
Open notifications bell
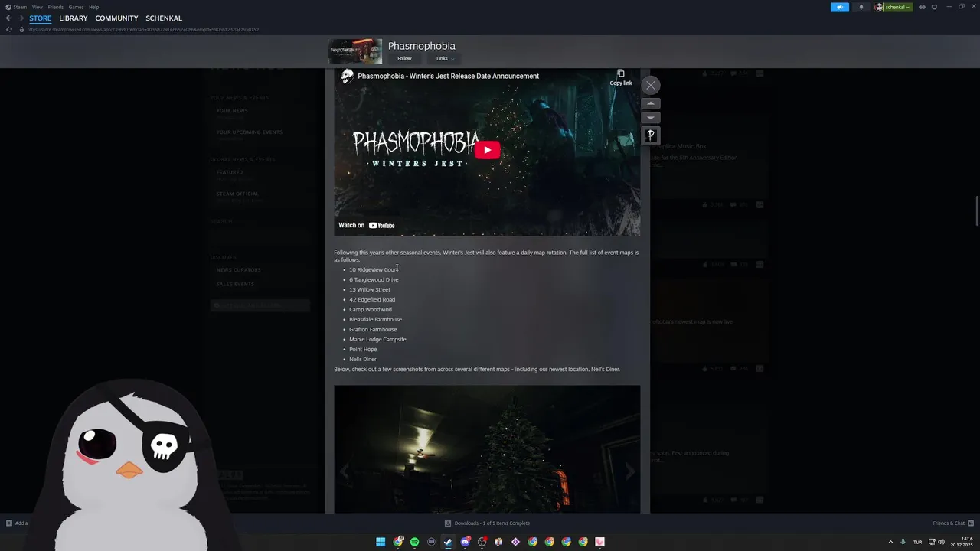click(x=861, y=7)
